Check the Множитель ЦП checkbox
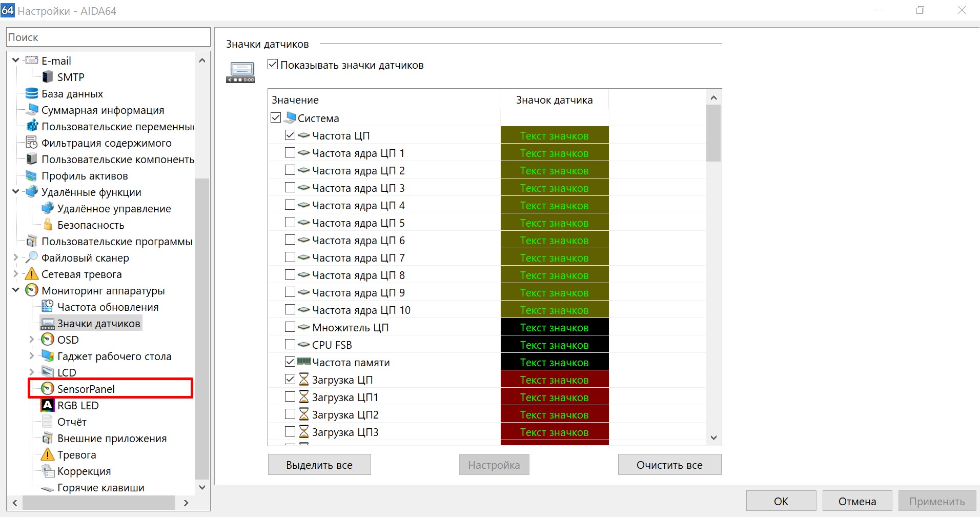 tap(290, 327)
